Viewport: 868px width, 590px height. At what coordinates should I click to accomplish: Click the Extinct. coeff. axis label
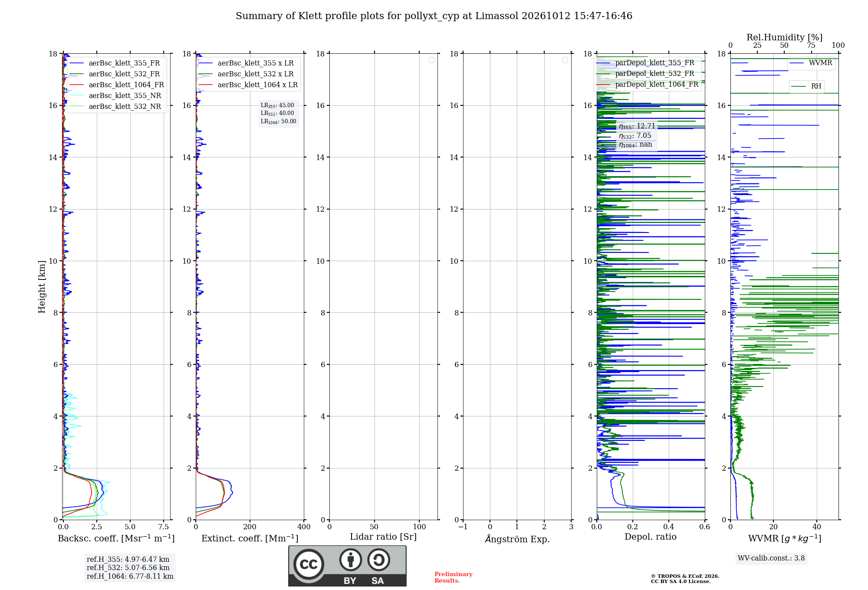250,538
